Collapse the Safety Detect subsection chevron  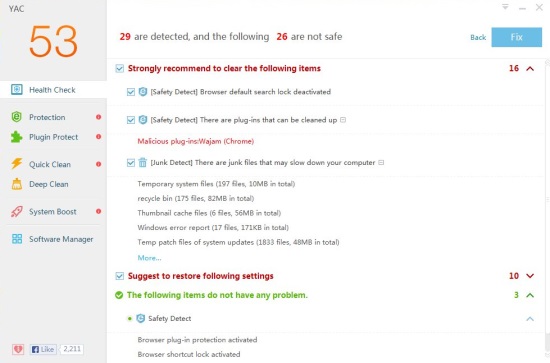[530, 319]
